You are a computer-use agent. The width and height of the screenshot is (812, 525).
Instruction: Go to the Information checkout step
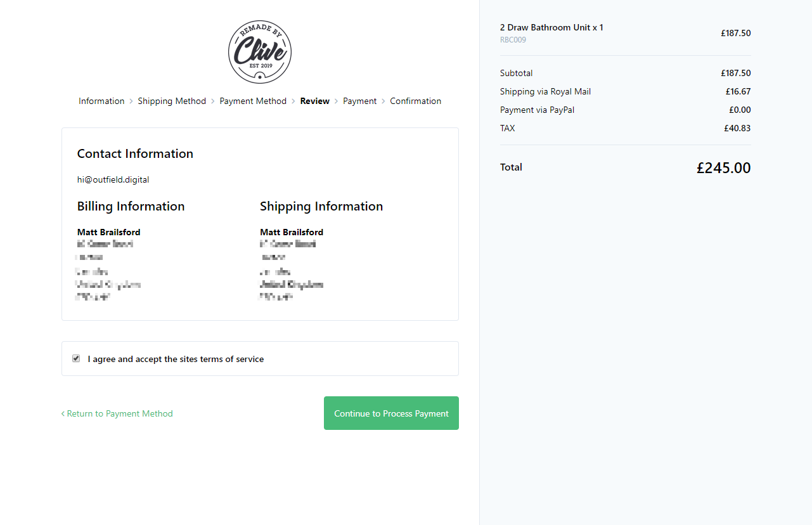(x=101, y=101)
